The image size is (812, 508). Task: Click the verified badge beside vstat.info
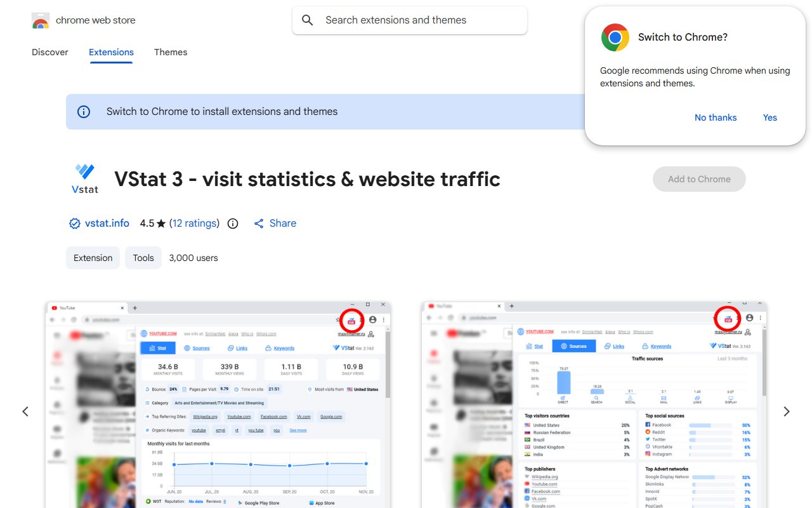click(75, 224)
